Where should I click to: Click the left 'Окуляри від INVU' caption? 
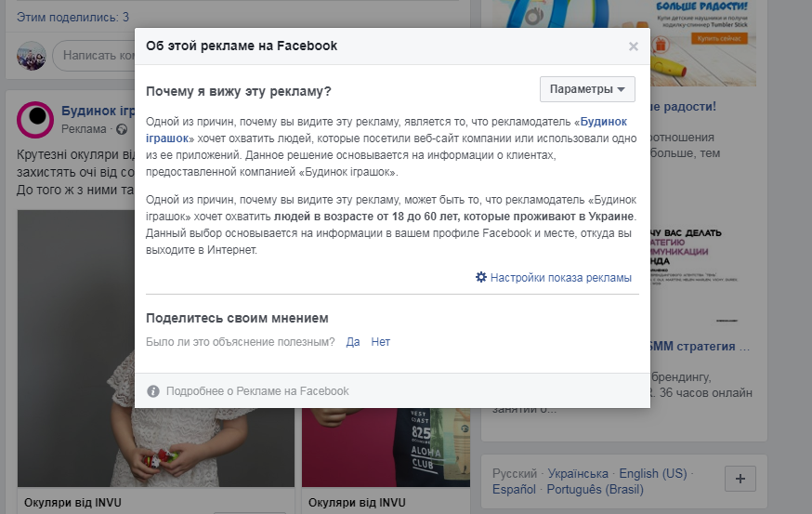pyautogui.click(x=72, y=503)
